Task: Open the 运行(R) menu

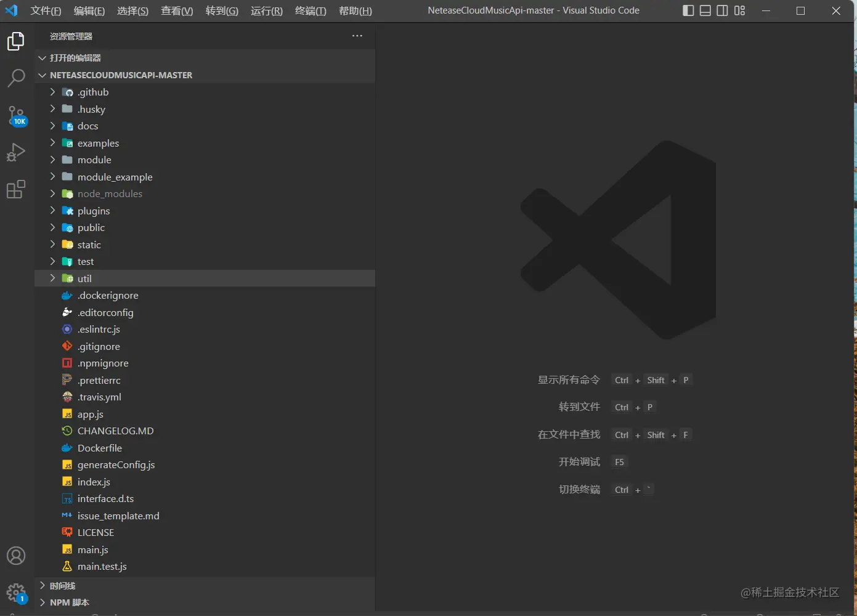Action: [x=267, y=10]
